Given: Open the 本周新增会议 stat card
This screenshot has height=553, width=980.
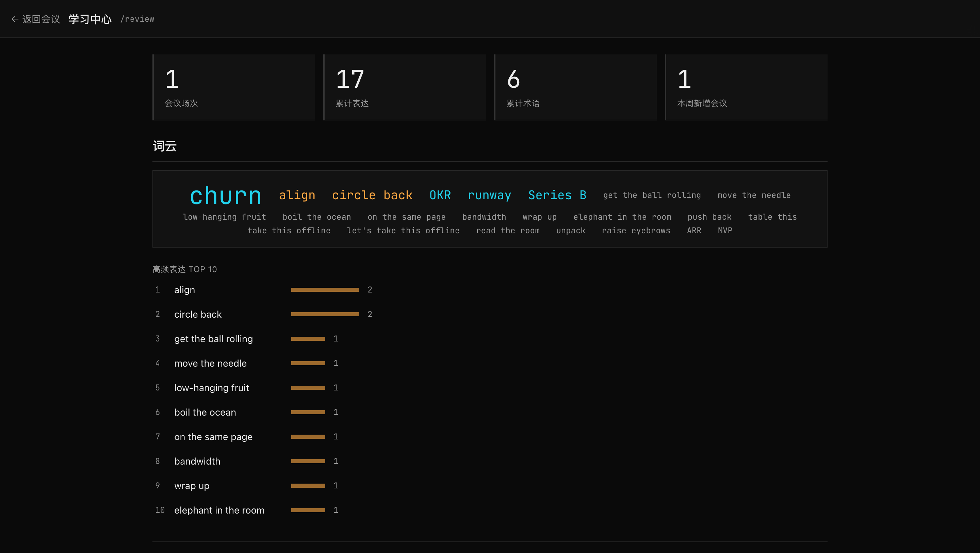Looking at the screenshot, I should (x=746, y=87).
